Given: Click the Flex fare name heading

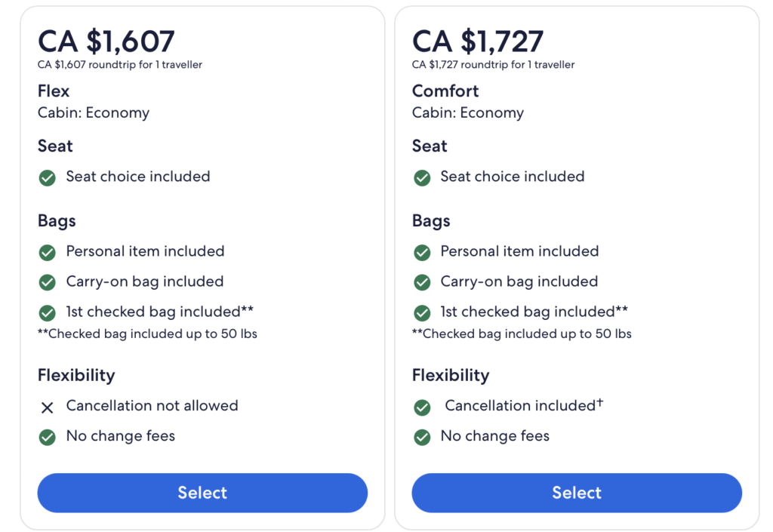Looking at the screenshot, I should pyautogui.click(x=54, y=91).
